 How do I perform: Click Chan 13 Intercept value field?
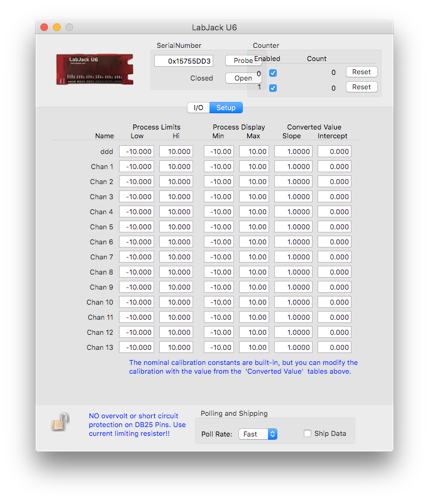[334, 348]
